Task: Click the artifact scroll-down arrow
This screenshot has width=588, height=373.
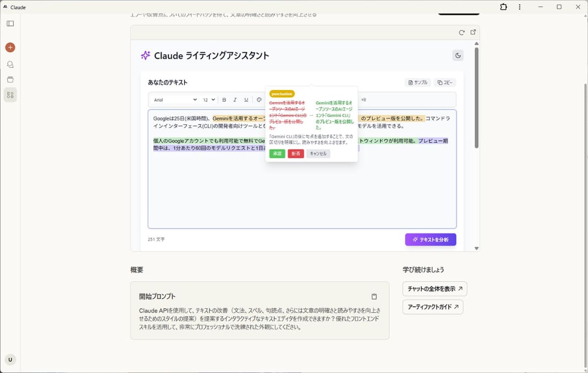Action: pyautogui.click(x=477, y=248)
